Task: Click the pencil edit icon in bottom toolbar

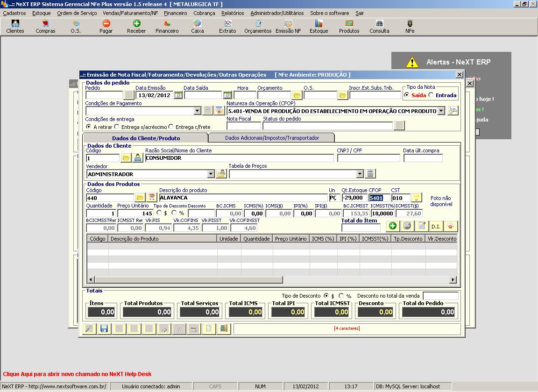Action: click(89, 328)
